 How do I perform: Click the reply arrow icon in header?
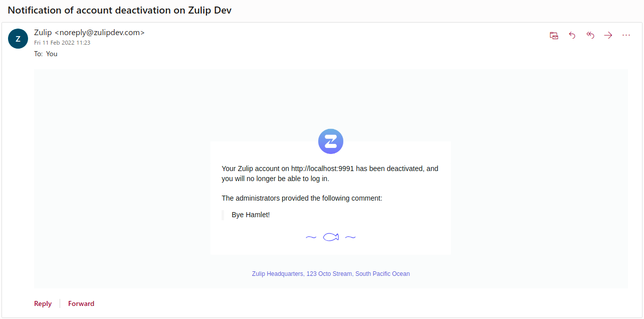(572, 35)
